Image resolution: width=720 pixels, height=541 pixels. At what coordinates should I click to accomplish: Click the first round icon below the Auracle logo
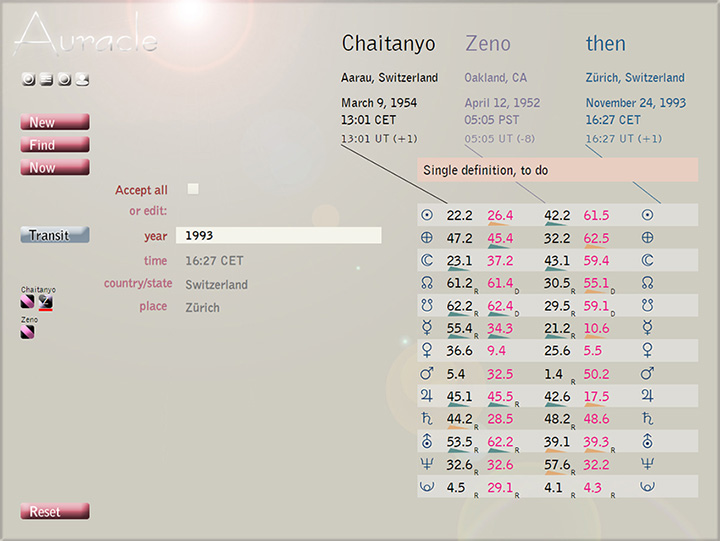(28, 80)
